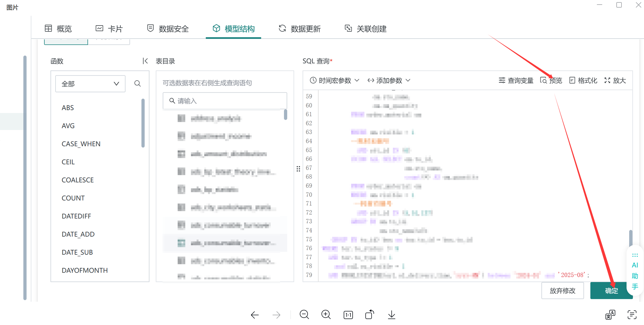644x325 pixels.
Task: Click the zoom in magnifier icon
Action: click(326, 315)
